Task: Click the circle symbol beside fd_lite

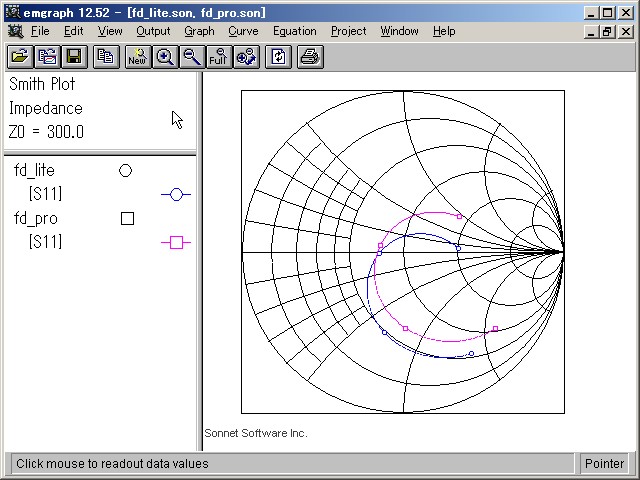Action: [x=125, y=171]
